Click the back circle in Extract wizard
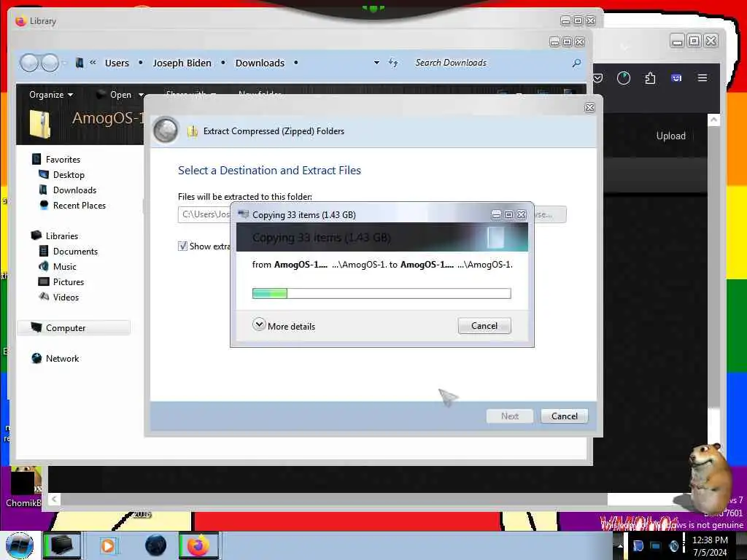This screenshot has height=560, width=747. [166, 130]
